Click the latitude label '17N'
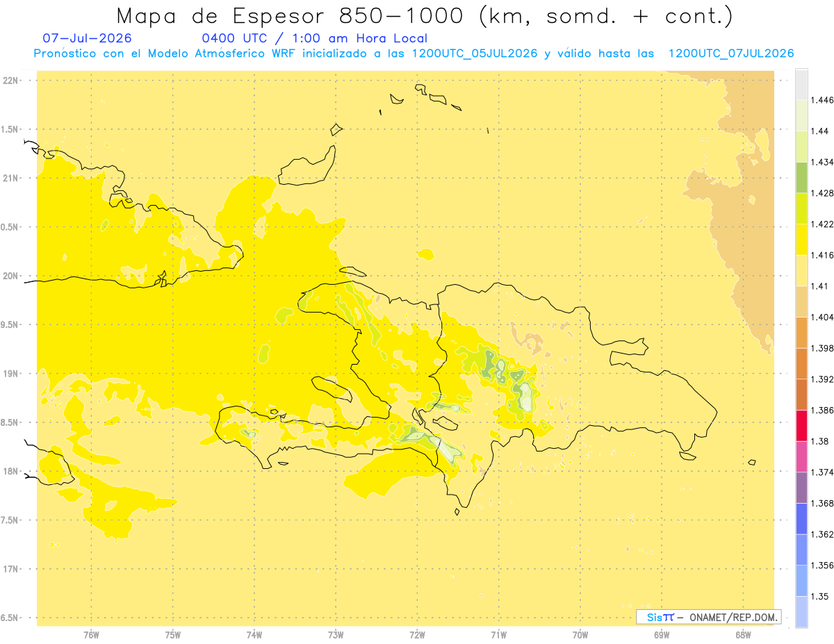Viewport: 834px width, 644px height. click(10, 569)
